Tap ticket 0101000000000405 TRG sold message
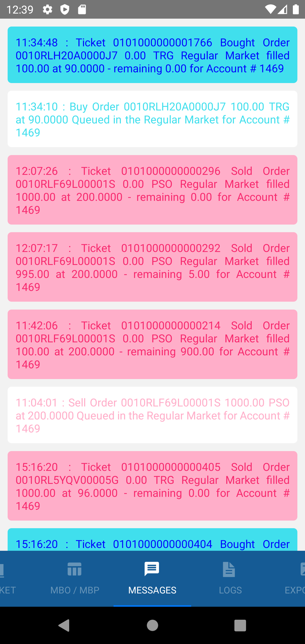This screenshot has height=644, width=305. pos(152,486)
